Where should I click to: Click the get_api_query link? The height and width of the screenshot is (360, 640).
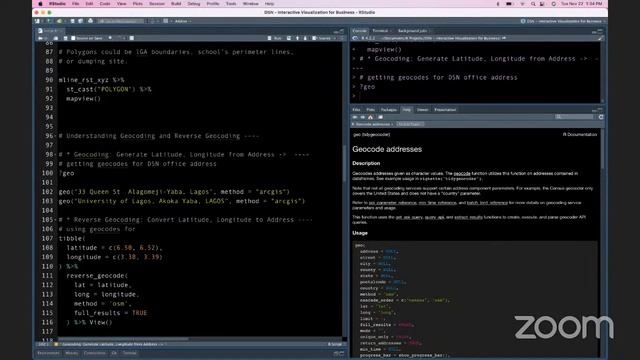coord(409,217)
